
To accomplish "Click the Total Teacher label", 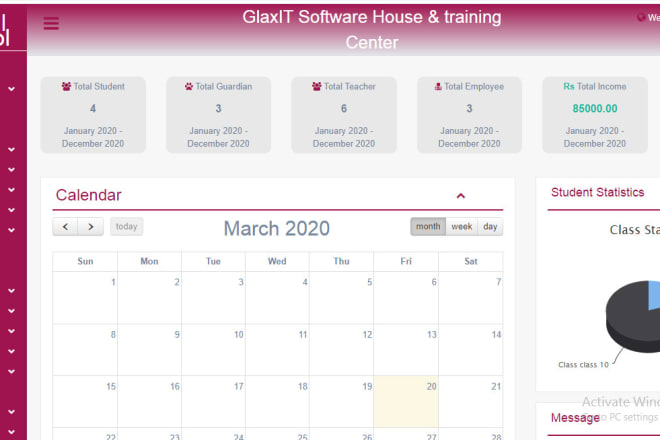I will tap(349, 86).
